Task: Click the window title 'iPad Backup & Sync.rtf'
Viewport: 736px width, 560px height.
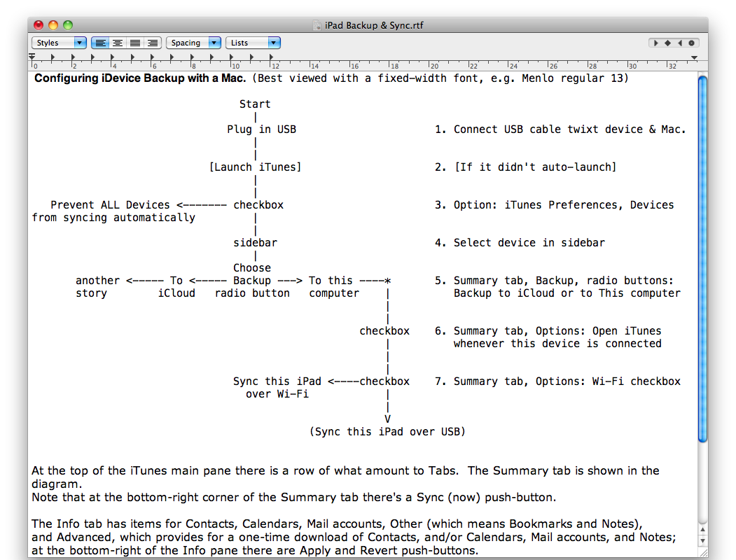Action: [x=374, y=25]
